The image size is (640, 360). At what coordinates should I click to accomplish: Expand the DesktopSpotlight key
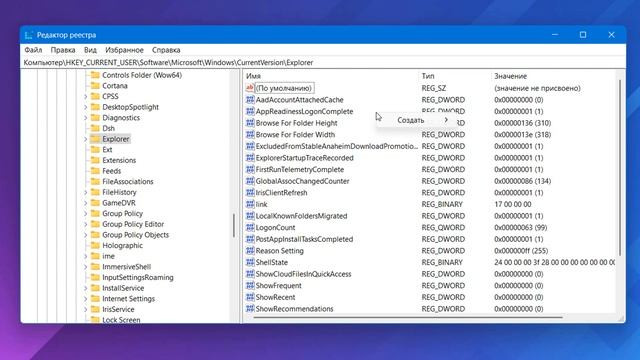pos(86,107)
